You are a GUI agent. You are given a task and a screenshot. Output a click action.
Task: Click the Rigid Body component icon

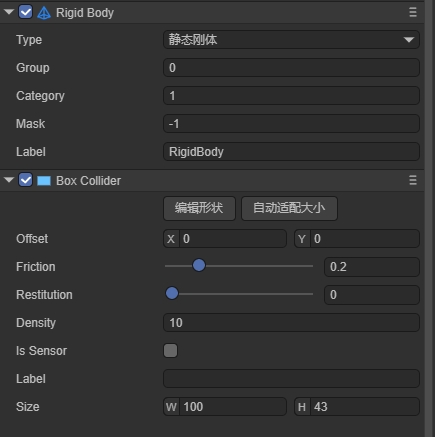tap(44, 13)
